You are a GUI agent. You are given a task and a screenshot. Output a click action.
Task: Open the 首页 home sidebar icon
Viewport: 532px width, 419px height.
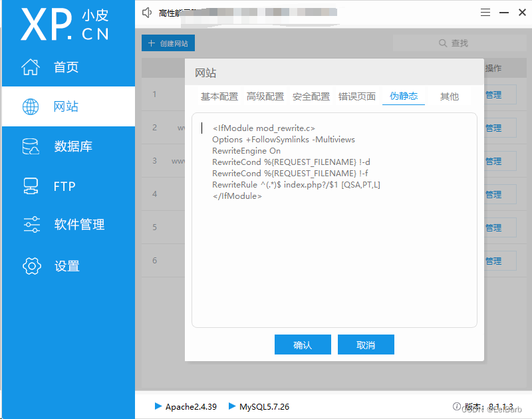pyautogui.click(x=31, y=67)
